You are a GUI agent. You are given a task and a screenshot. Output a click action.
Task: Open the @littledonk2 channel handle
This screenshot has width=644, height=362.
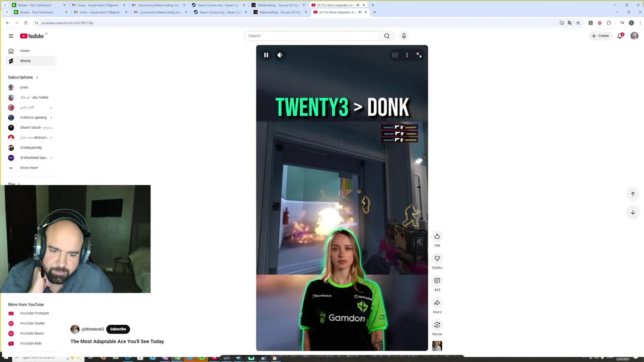[93, 329]
